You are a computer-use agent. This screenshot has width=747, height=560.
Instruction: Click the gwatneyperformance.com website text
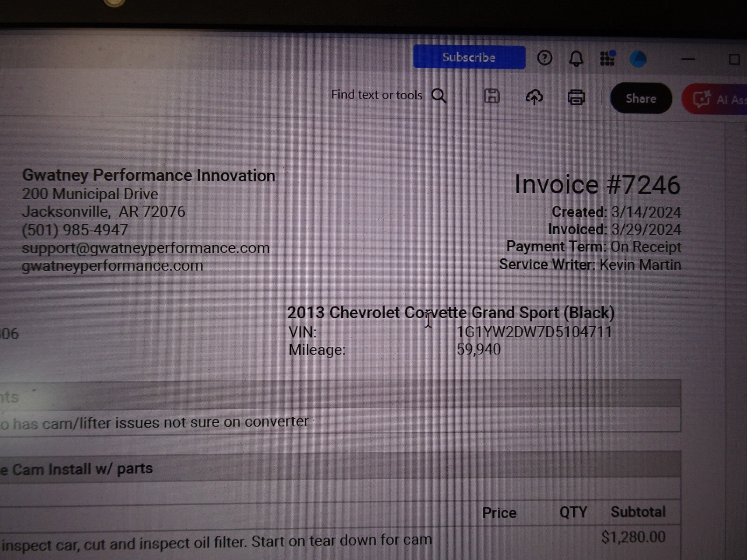pos(113,266)
